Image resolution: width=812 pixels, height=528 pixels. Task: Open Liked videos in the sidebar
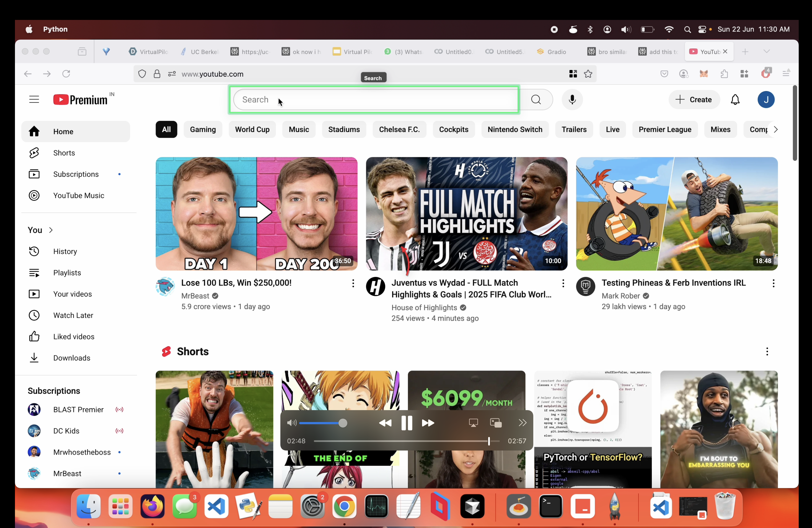click(73, 337)
